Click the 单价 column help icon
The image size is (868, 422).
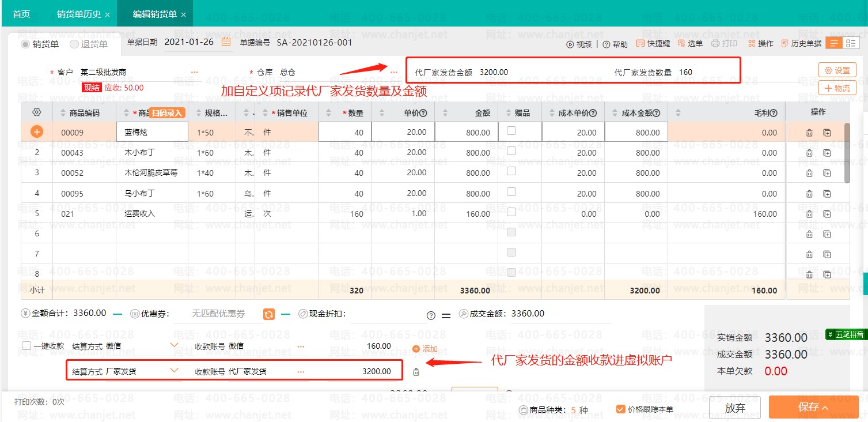423,114
